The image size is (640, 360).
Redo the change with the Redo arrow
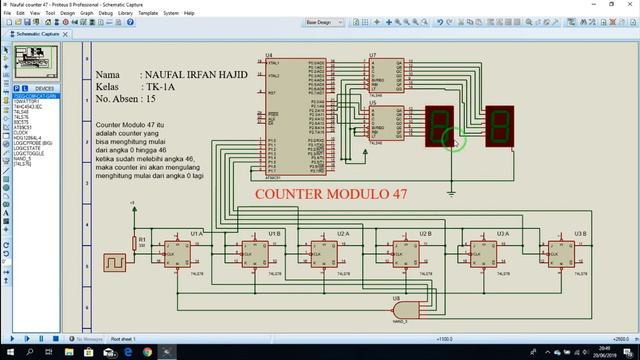pos(449,22)
